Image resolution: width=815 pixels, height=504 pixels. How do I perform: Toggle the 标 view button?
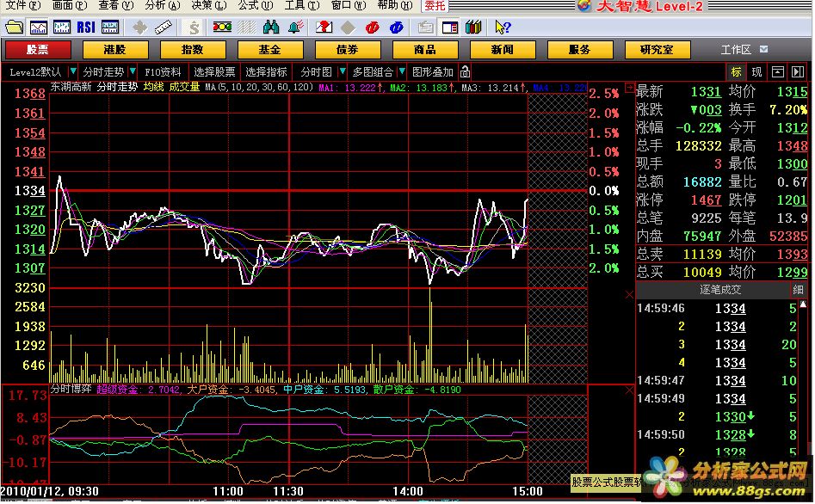pos(737,71)
